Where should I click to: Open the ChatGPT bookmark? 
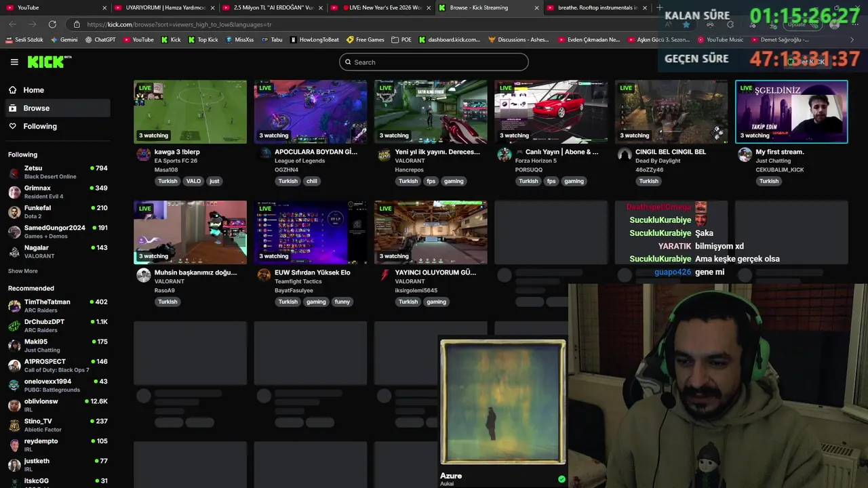[100, 40]
